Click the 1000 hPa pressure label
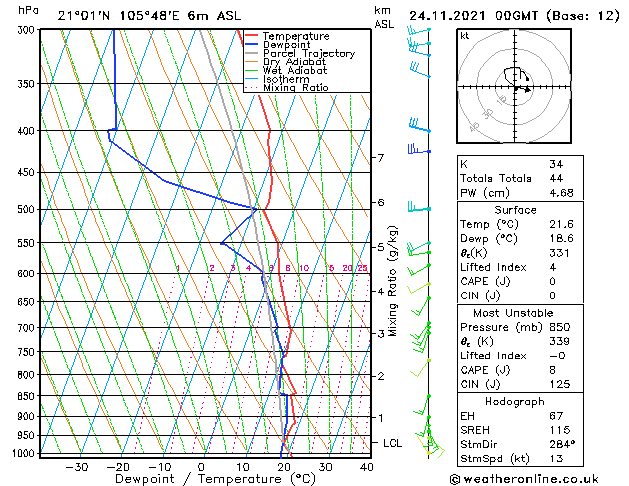Screen dimensions: 629x486 (x=25, y=453)
